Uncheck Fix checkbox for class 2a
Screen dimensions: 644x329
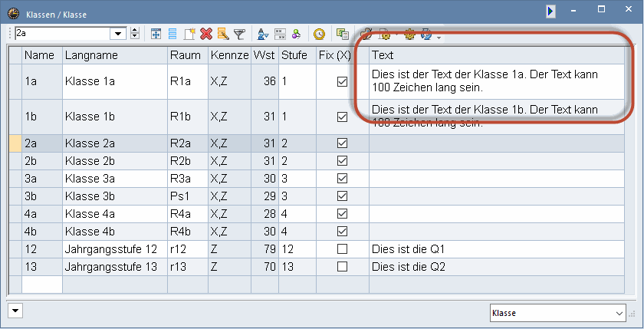click(x=342, y=143)
